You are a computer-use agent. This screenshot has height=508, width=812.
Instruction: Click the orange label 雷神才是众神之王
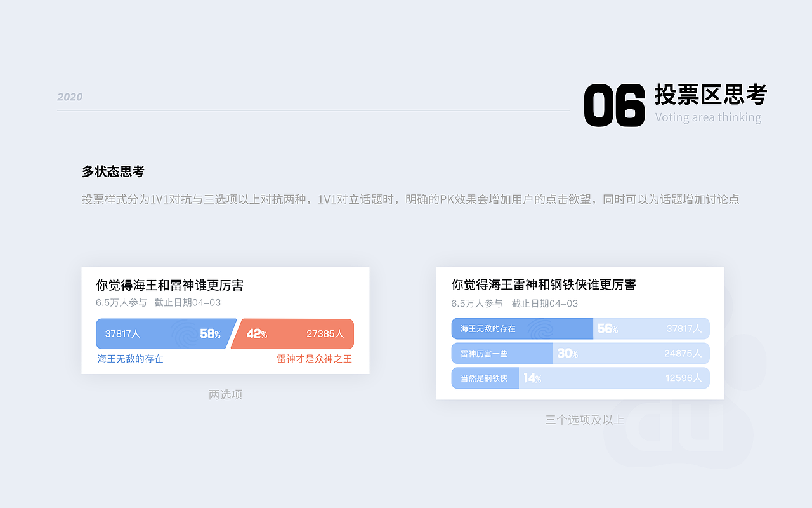point(314,359)
